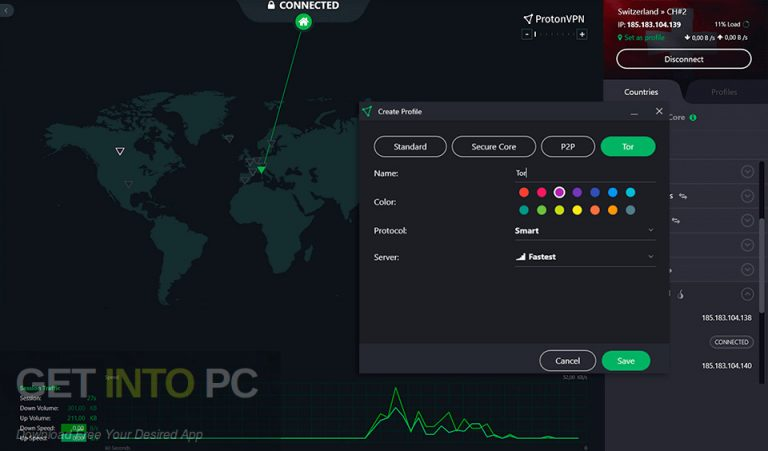Select the large white triangle marker in North America

[120, 151]
